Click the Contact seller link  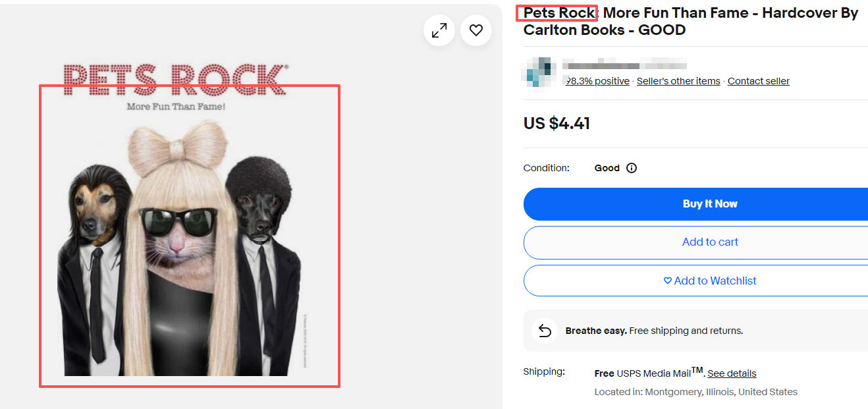pos(758,80)
